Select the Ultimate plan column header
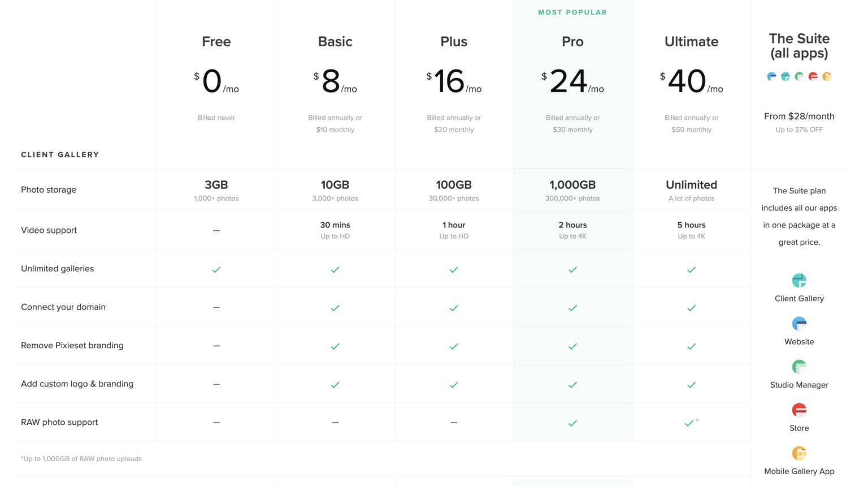Image resolution: width=868 pixels, height=486 pixels. (x=691, y=41)
